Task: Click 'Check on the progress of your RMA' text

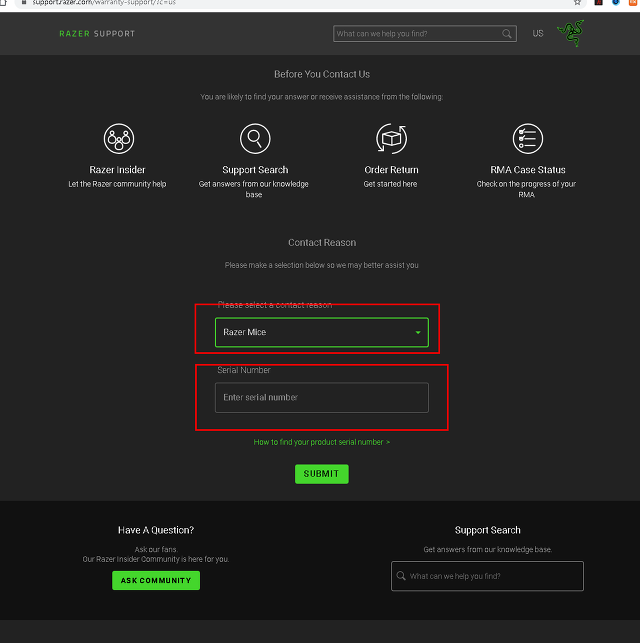Action: click(526, 189)
